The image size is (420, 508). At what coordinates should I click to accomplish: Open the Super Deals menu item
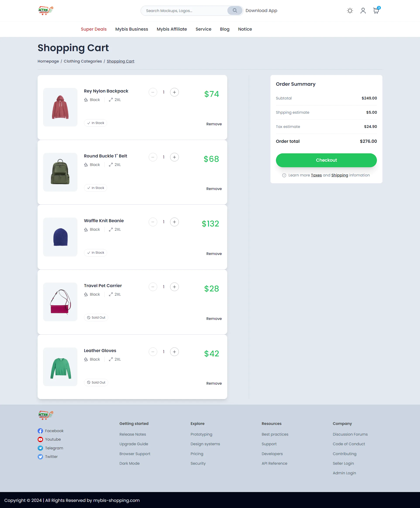[94, 29]
